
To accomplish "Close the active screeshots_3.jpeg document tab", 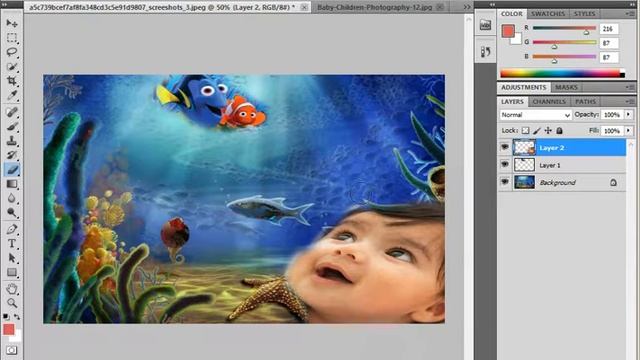I will 304,7.
